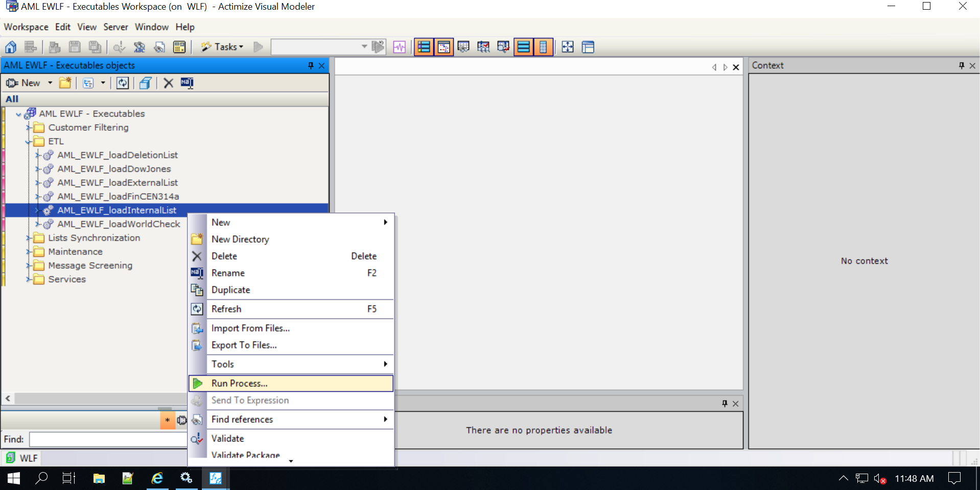
Task: Click the ABC spell check toolbar icon
Action: point(139,47)
